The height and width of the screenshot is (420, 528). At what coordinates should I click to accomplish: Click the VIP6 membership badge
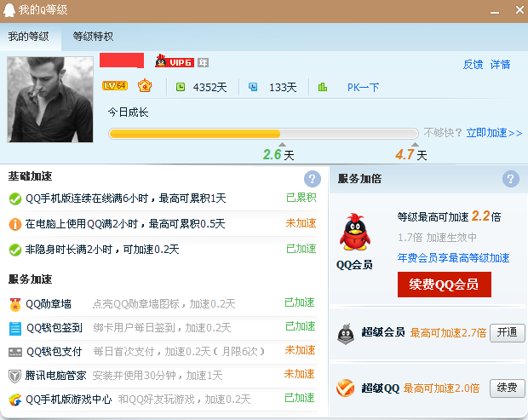point(175,61)
